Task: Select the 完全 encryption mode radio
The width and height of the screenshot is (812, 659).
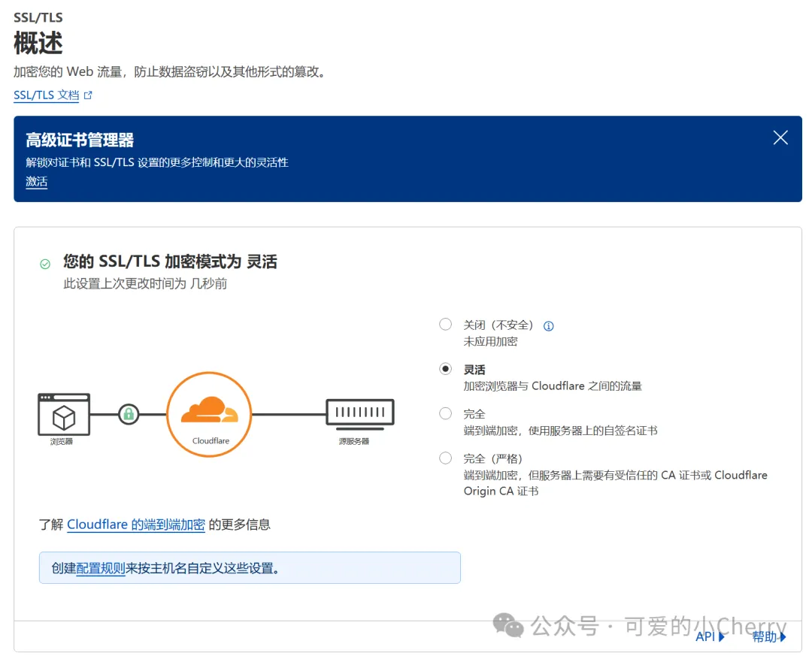Action: tap(445, 413)
